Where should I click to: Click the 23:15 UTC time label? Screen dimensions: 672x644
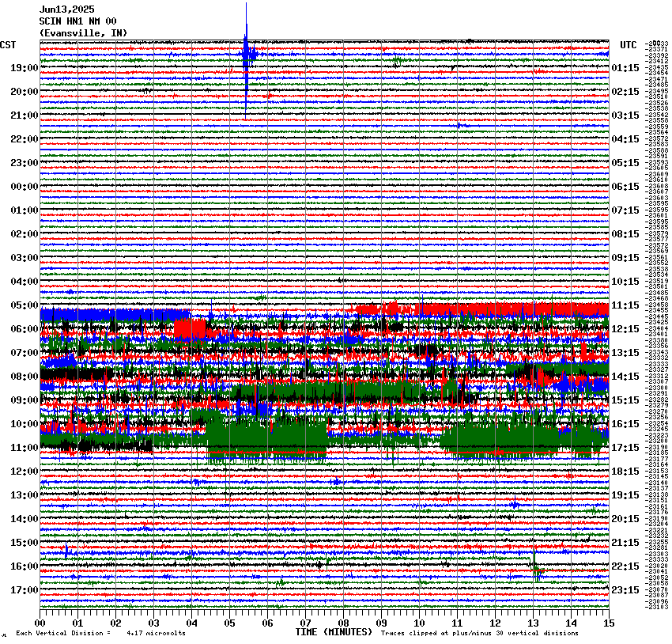pyautogui.click(x=625, y=590)
